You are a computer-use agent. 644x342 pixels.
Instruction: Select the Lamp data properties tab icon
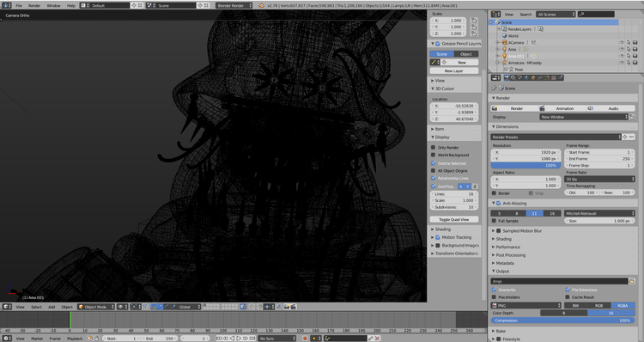(x=547, y=77)
